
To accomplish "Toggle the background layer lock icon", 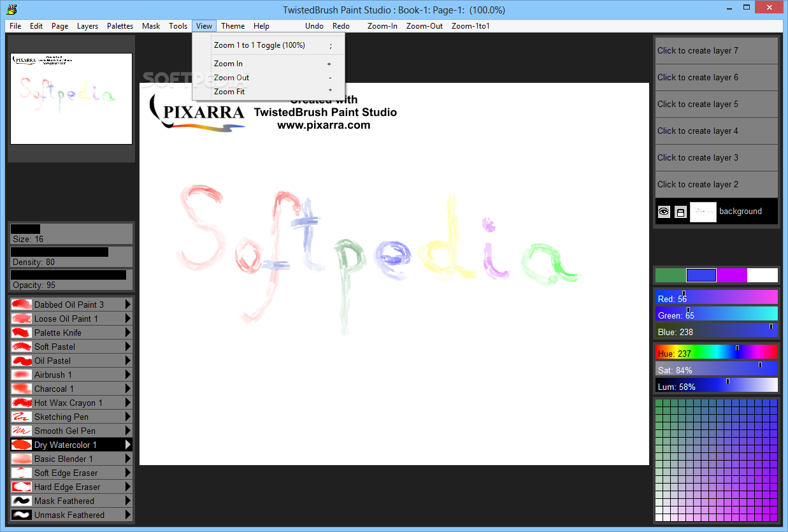I will point(680,212).
